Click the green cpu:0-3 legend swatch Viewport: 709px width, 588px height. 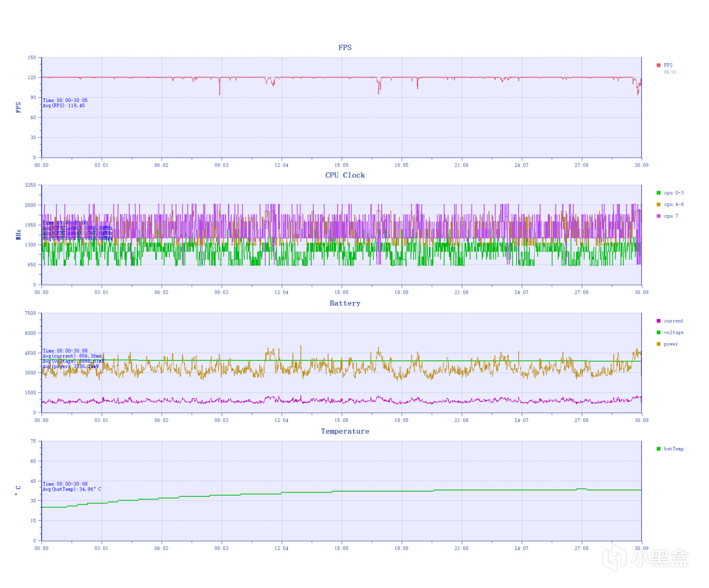658,193
